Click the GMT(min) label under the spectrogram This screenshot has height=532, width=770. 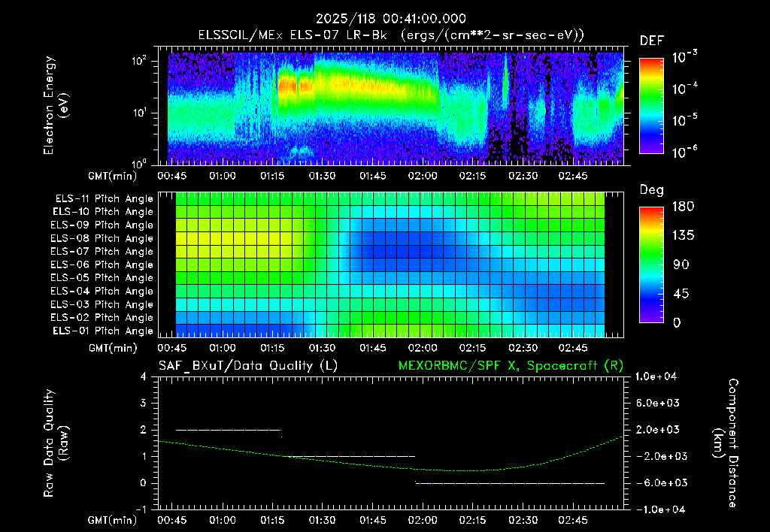click(x=113, y=176)
